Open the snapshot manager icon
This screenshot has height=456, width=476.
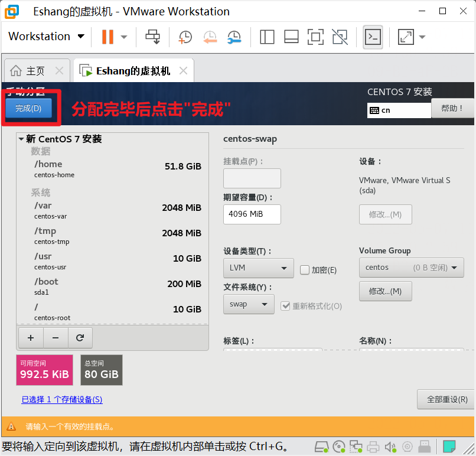[234, 37]
